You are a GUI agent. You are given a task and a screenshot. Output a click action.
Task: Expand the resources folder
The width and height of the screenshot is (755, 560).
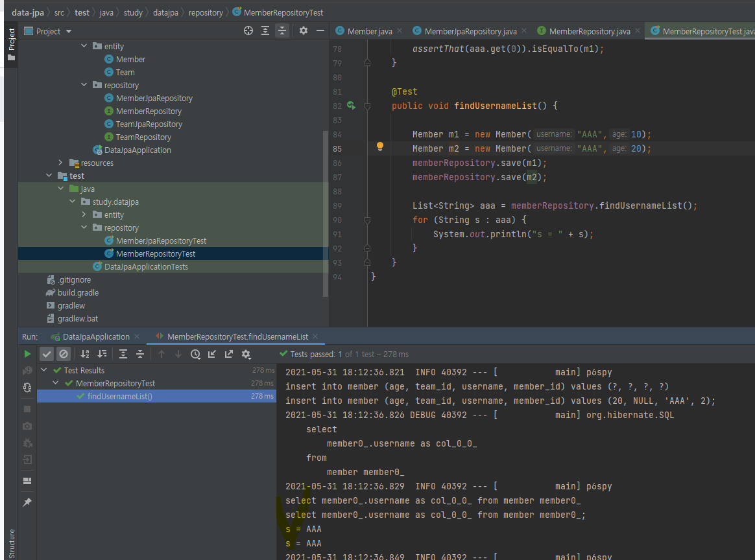(x=60, y=163)
